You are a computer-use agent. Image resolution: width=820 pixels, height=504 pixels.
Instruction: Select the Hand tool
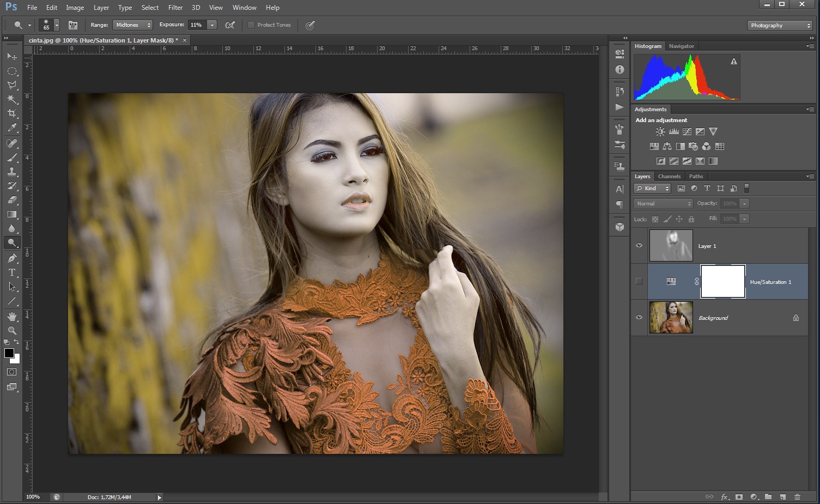12,316
